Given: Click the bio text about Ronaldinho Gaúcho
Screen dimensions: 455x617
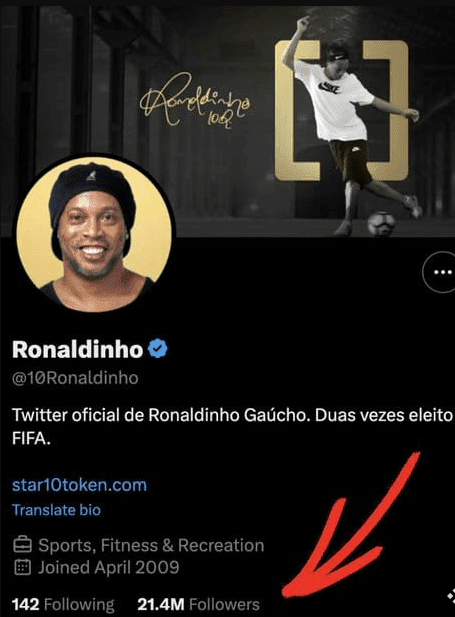Looking at the screenshot, I should coord(232,427).
